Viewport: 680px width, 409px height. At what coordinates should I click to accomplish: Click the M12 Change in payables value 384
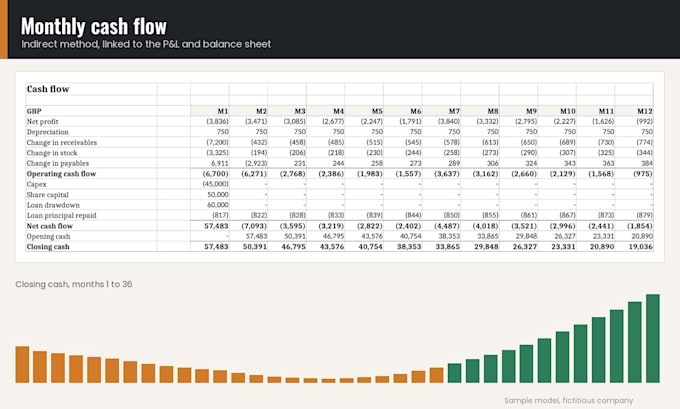(x=647, y=163)
